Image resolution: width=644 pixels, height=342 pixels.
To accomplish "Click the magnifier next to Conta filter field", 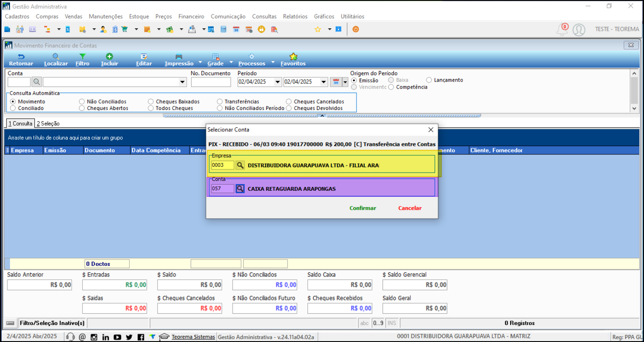I will pyautogui.click(x=36, y=82).
